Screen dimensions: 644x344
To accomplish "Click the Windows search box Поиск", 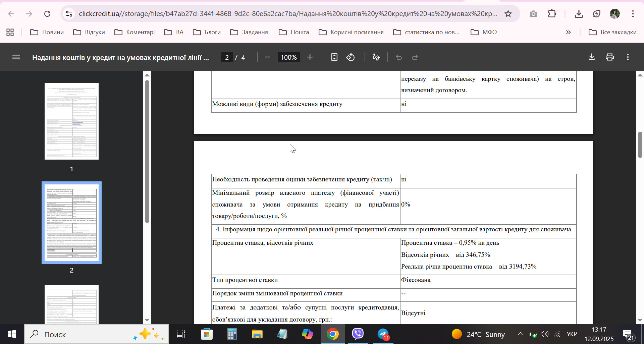I will 97,334.
